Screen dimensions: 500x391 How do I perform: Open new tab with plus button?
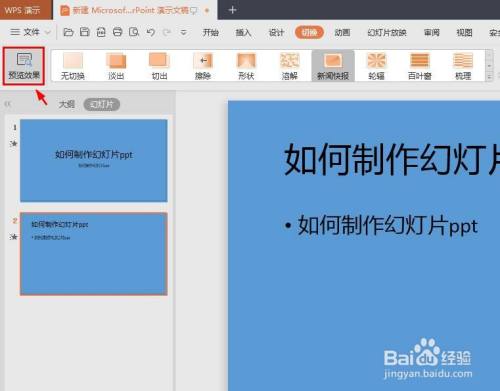tap(232, 10)
